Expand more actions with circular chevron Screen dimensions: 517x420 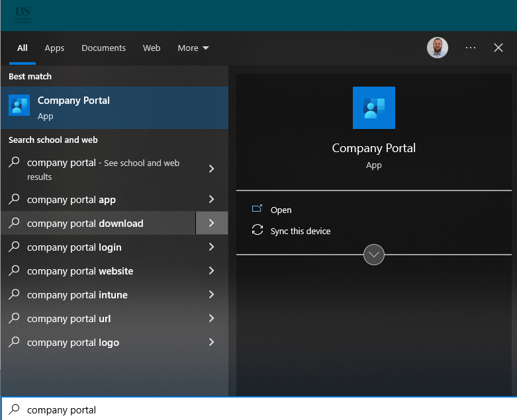coord(373,255)
